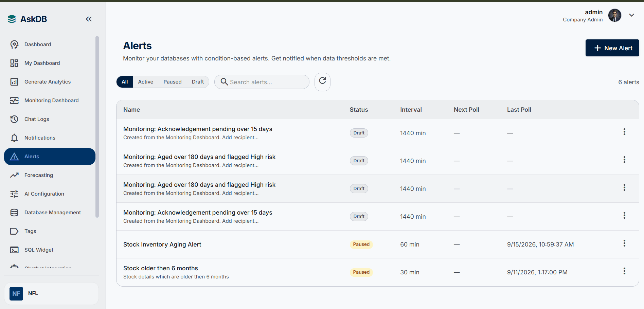Open the AI Configuration page

(50, 194)
